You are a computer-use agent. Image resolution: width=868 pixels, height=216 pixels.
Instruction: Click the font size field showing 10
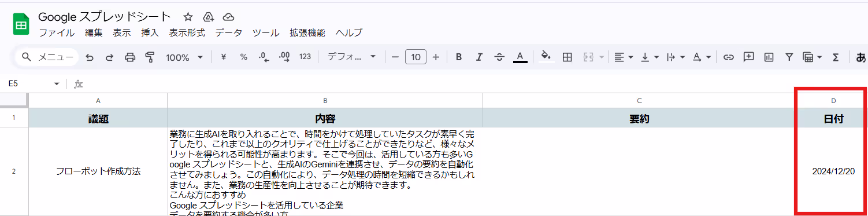416,57
